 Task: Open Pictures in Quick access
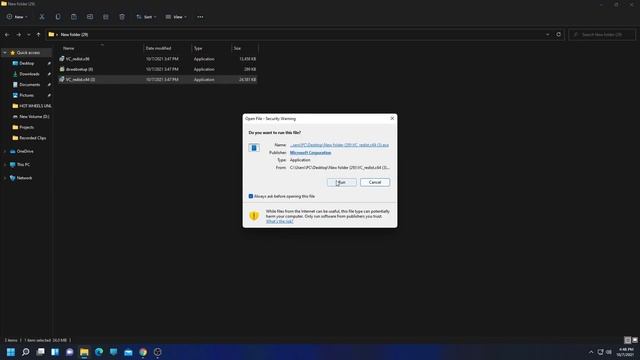tap(27, 95)
